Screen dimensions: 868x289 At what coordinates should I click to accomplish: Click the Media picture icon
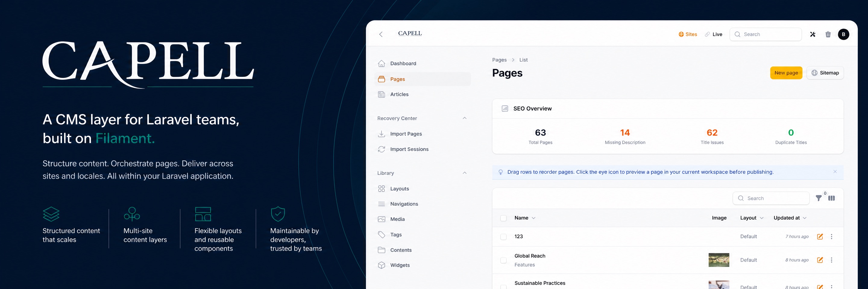[x=382, y=219]
